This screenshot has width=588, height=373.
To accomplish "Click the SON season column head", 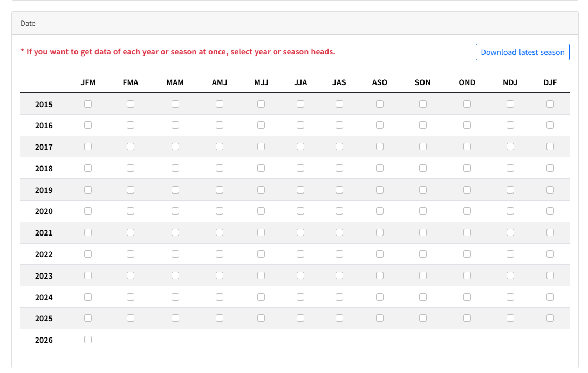I will click(423, 82).
